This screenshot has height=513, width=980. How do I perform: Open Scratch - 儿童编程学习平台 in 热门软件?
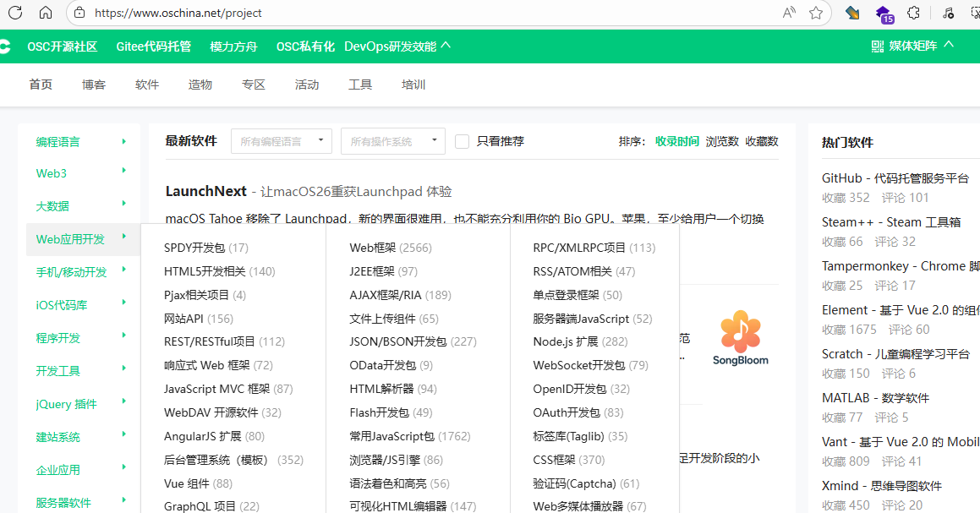click(x=895, y=353)
